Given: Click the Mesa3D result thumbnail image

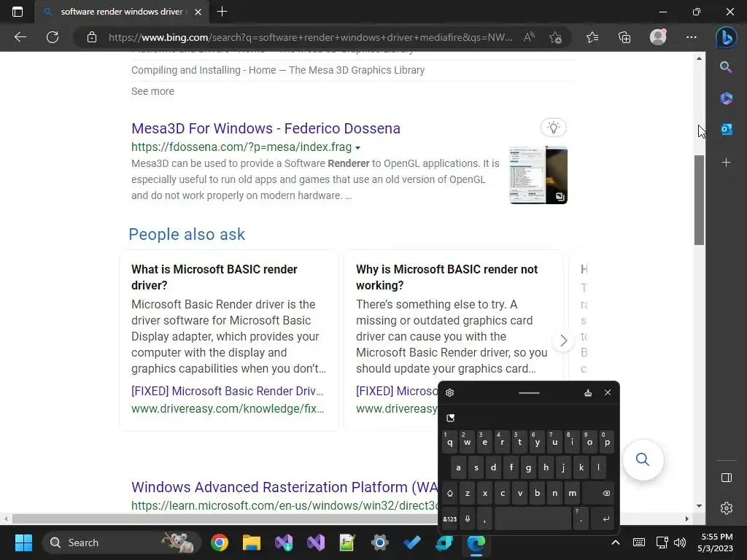Looking at the screenshot, I should click(538, 175).
